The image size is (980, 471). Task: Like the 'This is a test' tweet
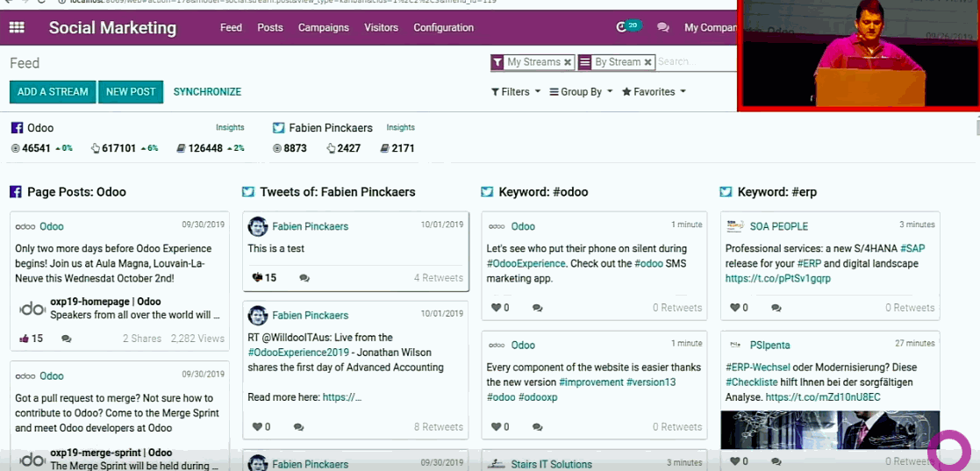point(257,277)
